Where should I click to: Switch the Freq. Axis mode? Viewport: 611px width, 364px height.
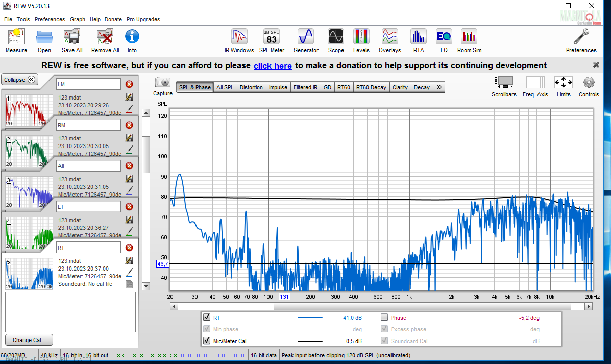(535, 86)
